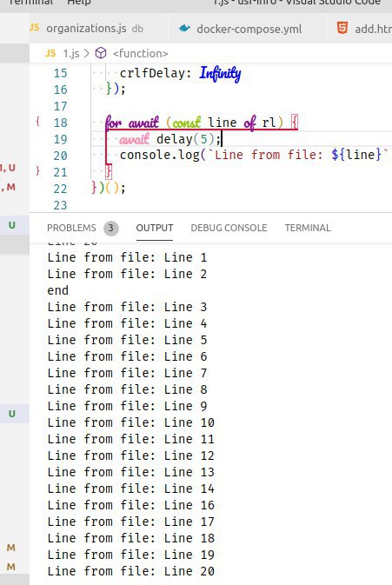
Task: Open the PROBLEMS panel tab
Action: 71,228
